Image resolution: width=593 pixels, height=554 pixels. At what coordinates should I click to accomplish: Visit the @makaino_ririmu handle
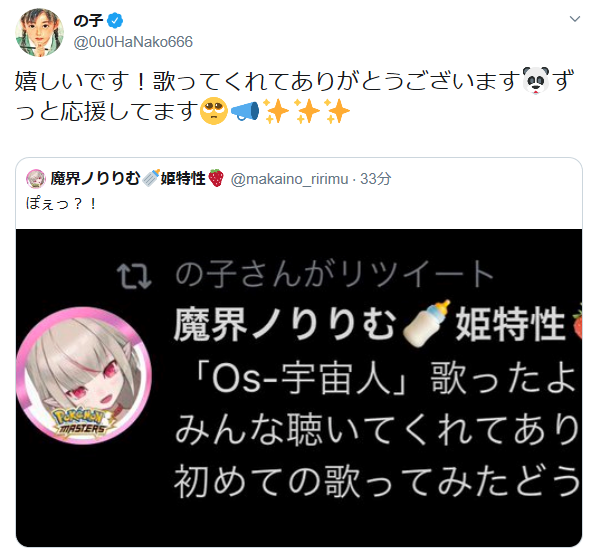289,179
